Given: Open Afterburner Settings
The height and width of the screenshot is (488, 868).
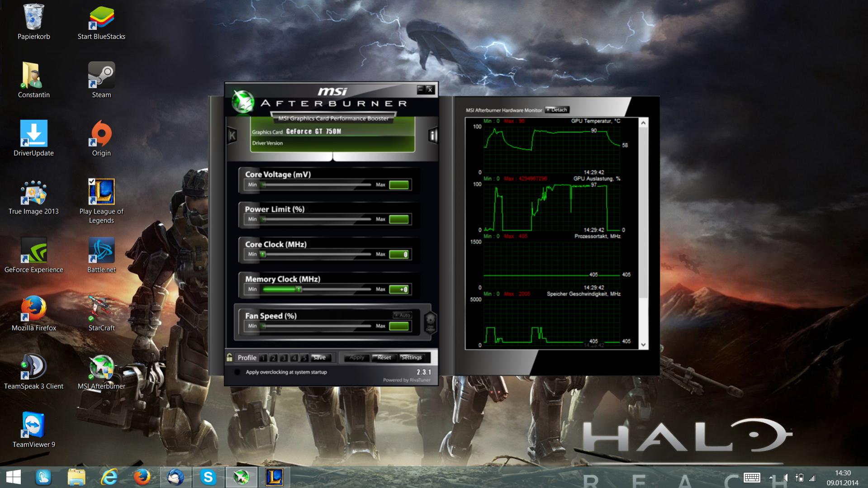Looking at the screenshot, I should point(411,358).
